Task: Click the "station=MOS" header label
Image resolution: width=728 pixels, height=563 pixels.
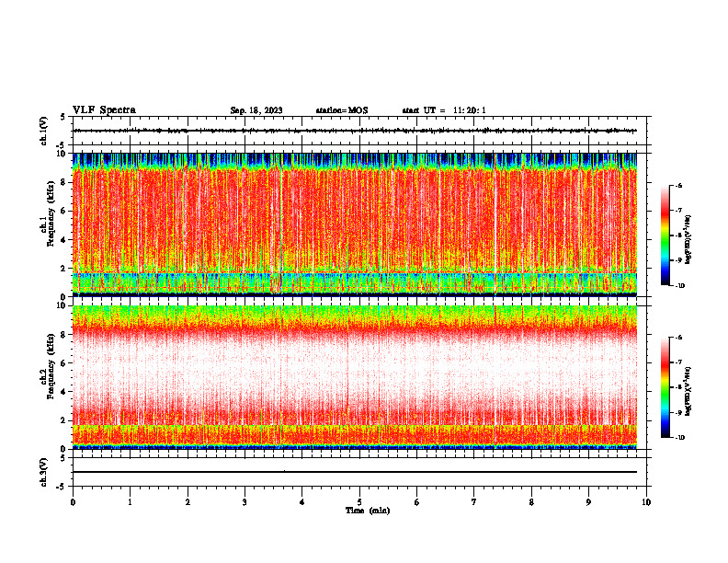Action: coord(342,110)
